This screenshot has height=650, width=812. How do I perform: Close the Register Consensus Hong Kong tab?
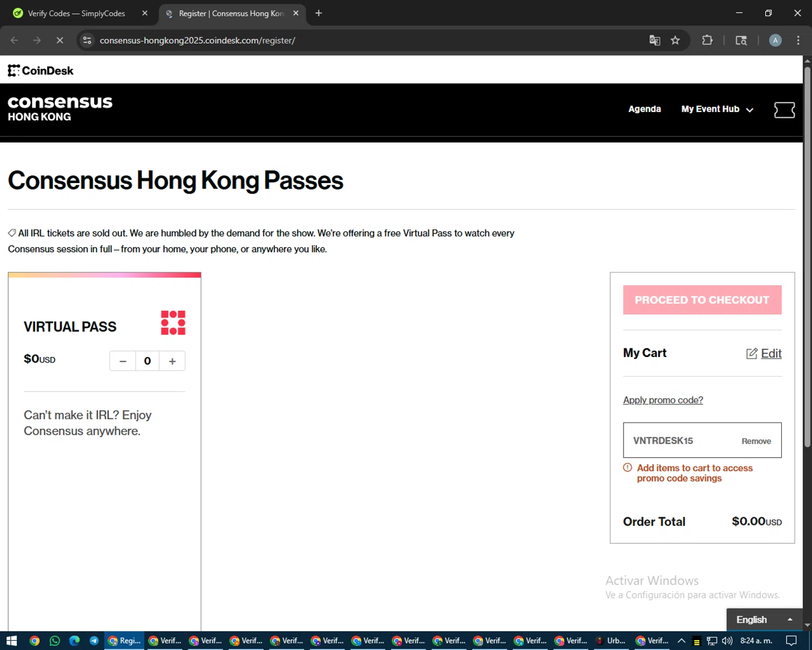(x=296, y=13)
